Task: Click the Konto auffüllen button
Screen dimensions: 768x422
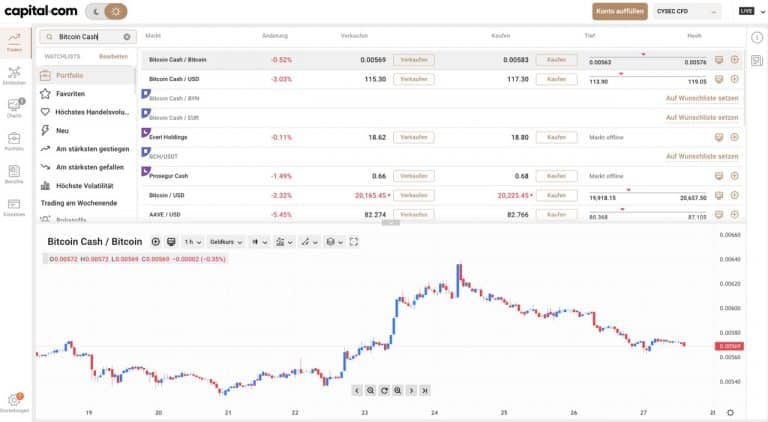Action: pos(618,12)
